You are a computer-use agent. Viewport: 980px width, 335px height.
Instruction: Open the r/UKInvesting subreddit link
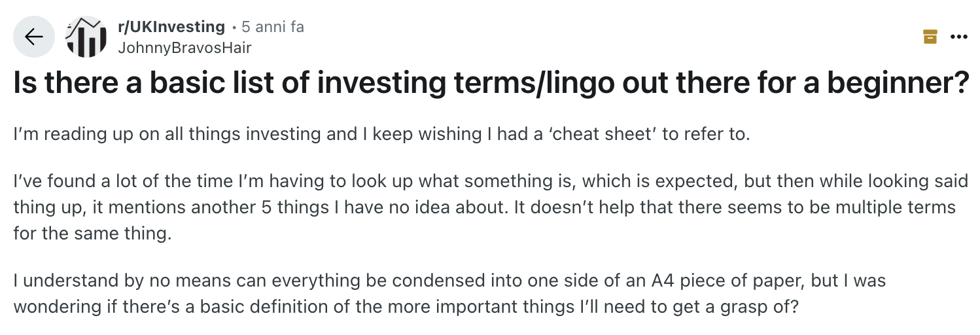coord(171,27)
